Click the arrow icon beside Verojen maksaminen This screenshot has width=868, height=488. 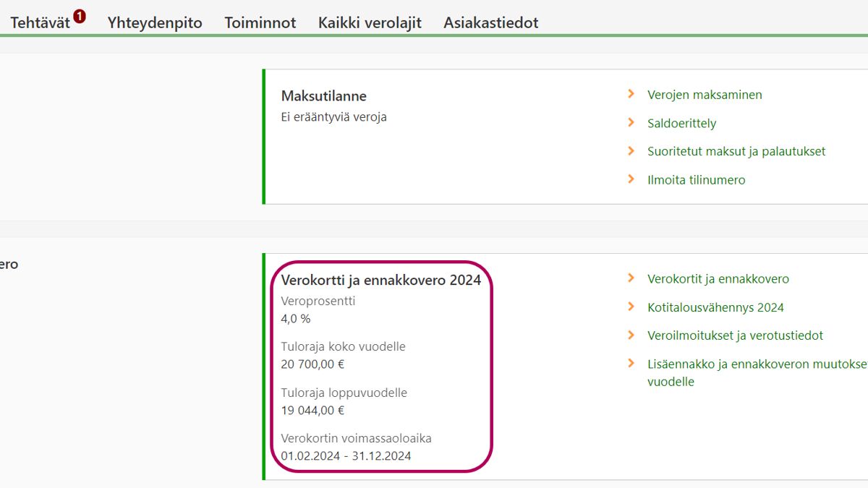(631, 95)
